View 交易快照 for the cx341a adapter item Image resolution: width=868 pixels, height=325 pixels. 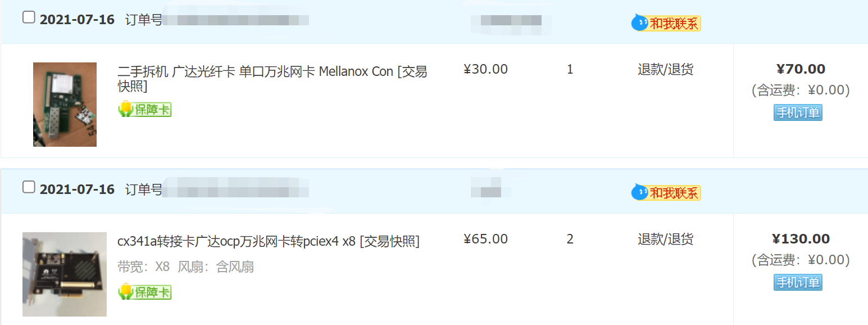tap(389, 241)
